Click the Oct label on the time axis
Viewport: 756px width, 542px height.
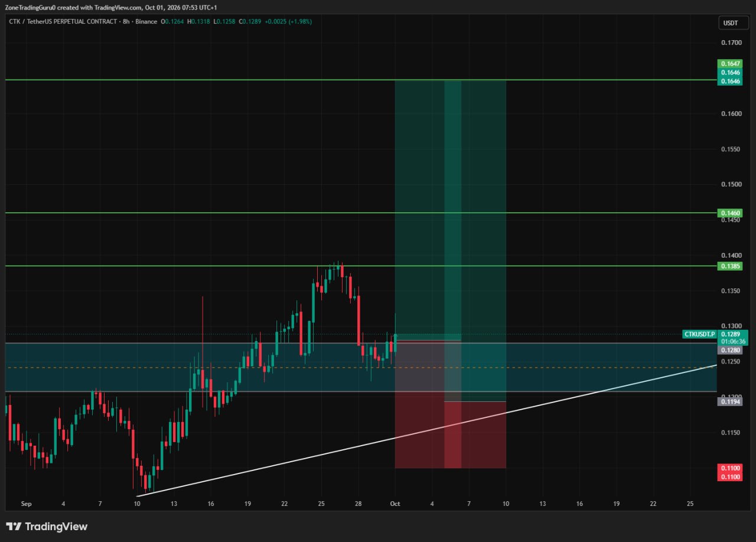pos(395,504)
